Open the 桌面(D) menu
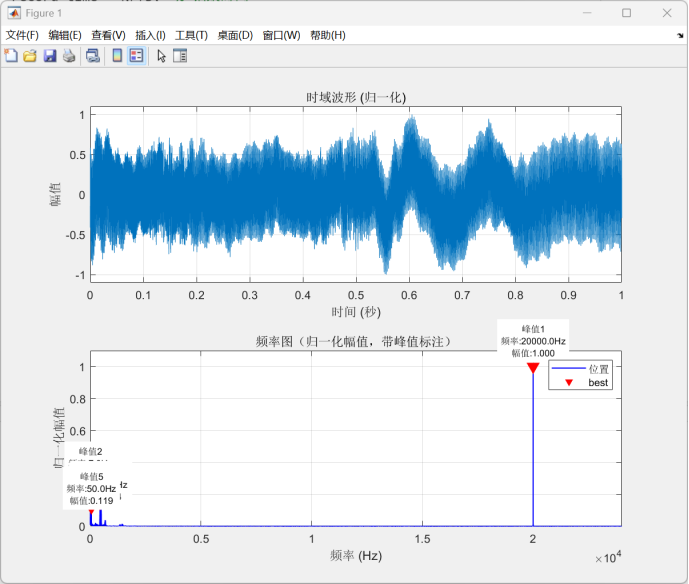Screen dimensions: 689x584 coord(235,35)
